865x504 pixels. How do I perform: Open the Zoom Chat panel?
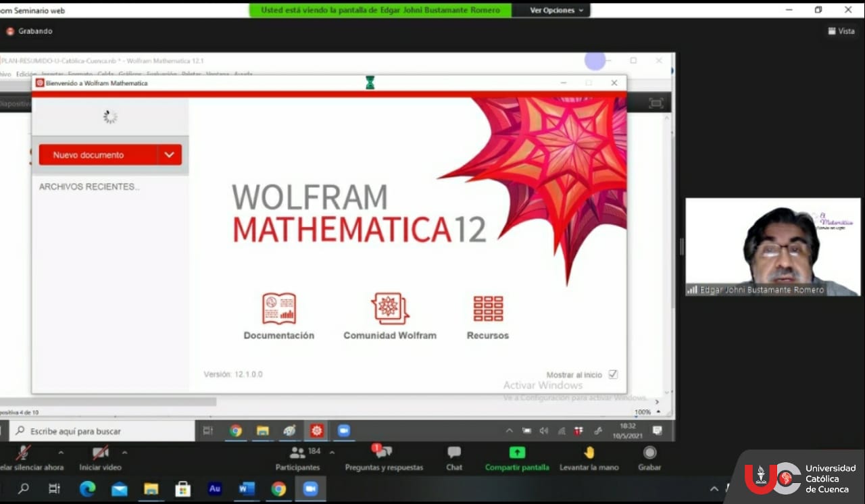(454, 458)
